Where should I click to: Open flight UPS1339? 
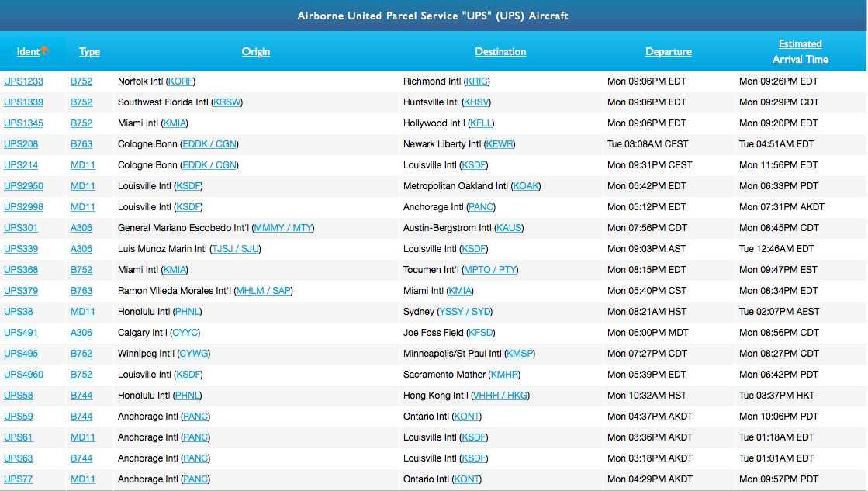(23, 102)
